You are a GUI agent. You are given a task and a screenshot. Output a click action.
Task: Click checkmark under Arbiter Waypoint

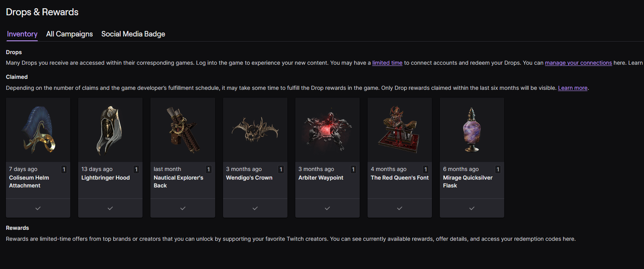point(327,208)
